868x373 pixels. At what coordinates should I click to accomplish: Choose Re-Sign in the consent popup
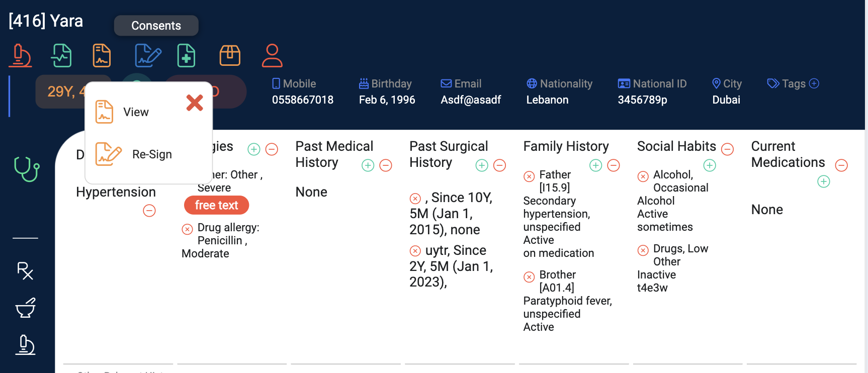(151, 154)
